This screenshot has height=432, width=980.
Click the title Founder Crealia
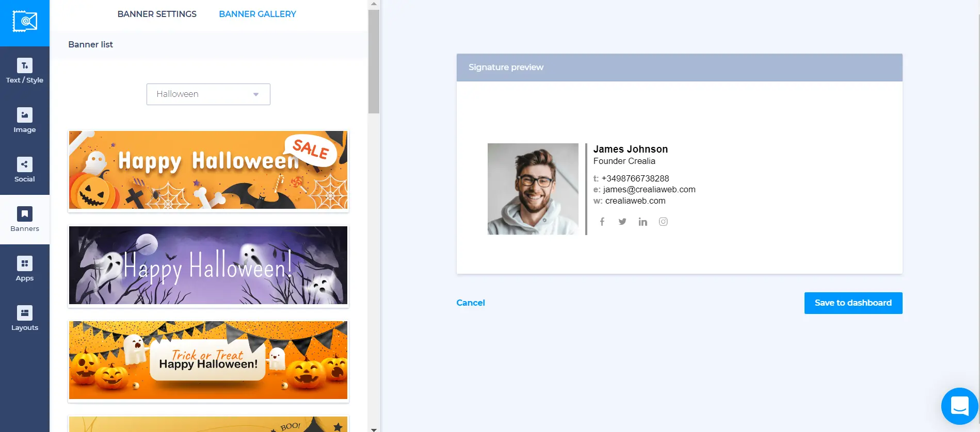624,161
